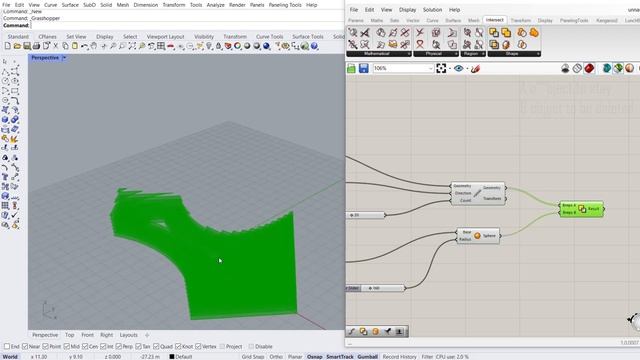Toggle the Quad osnap checkbox
Screen dimensions: 640x360
click(156, 346)
